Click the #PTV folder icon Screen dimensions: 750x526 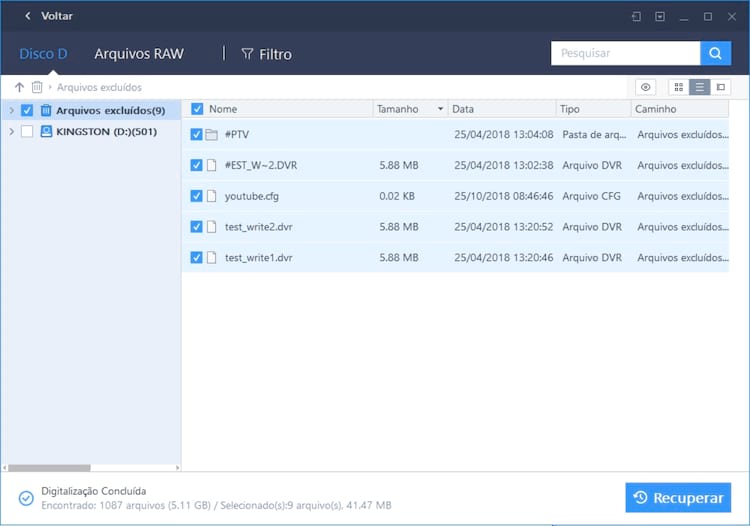coord(211,134)
